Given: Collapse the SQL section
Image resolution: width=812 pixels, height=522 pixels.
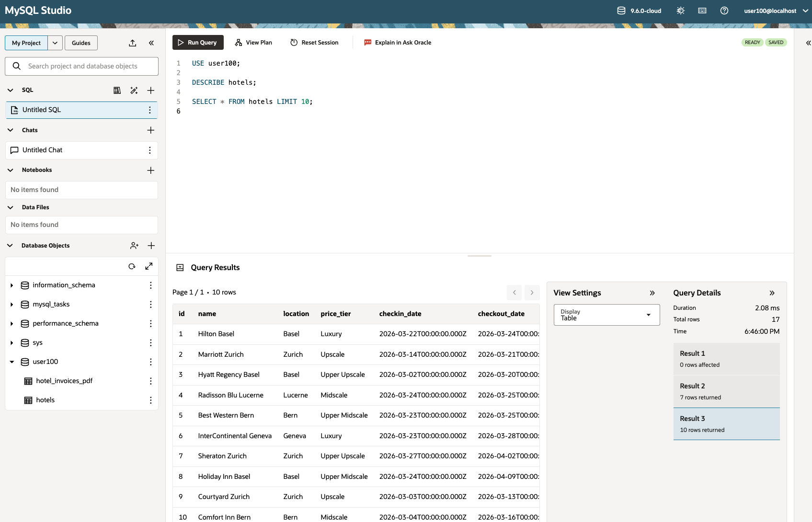Looking at the screenshot, I should coord(11,90).
